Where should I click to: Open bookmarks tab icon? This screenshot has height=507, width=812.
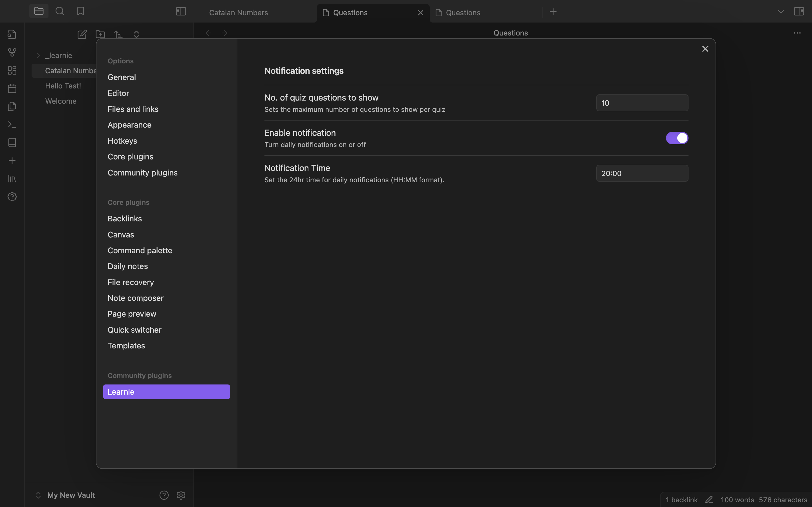[81, 11]
